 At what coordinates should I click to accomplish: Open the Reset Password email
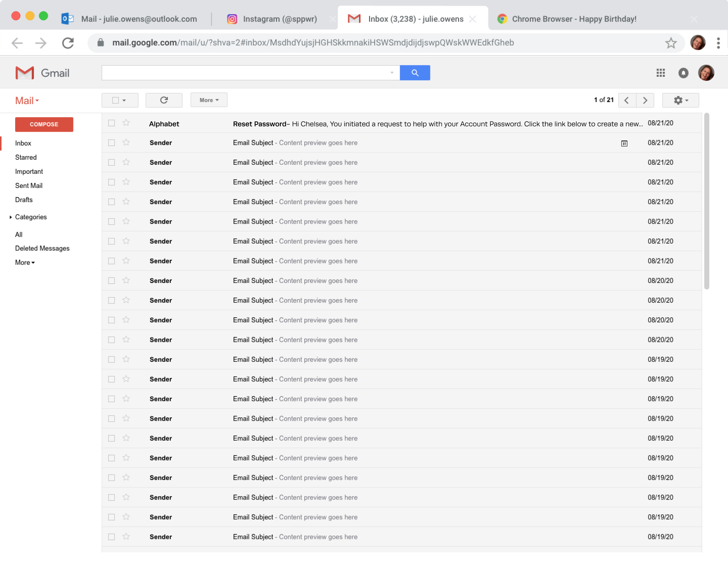(371, 124)
